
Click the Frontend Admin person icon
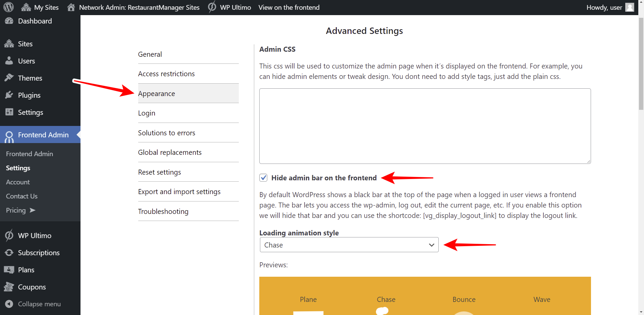tap(9, 135)
